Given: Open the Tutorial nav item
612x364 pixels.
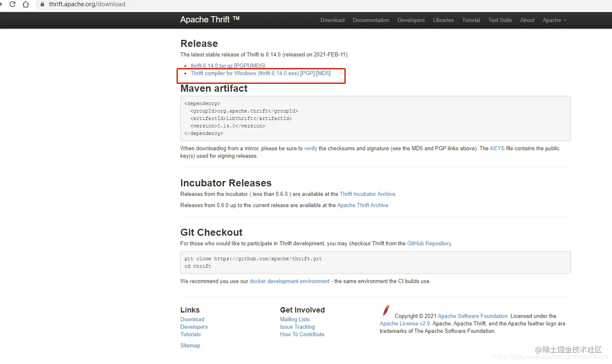Looking at the screenshot, I should 471,20.
